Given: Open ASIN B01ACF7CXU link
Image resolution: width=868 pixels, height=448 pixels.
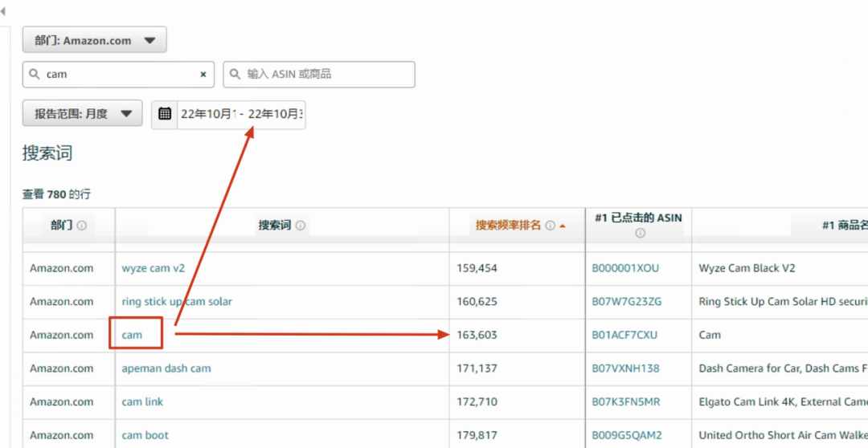Looking at the screenshot, I should 625,335.
